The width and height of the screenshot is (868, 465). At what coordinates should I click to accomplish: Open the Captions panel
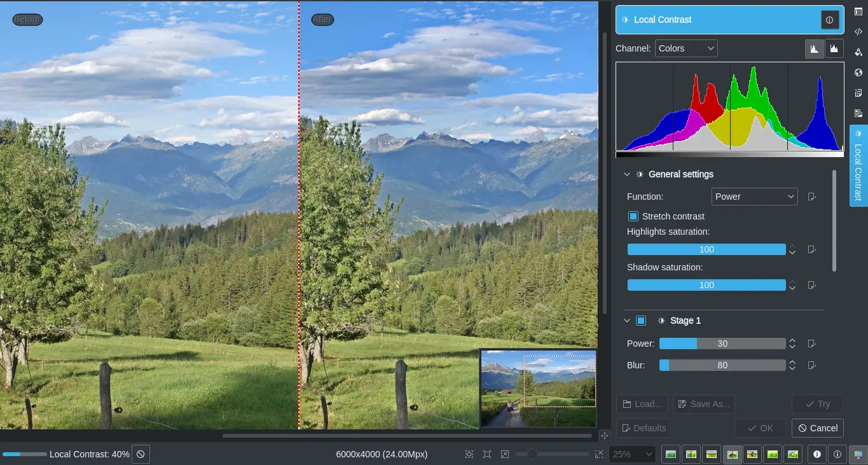858,92
